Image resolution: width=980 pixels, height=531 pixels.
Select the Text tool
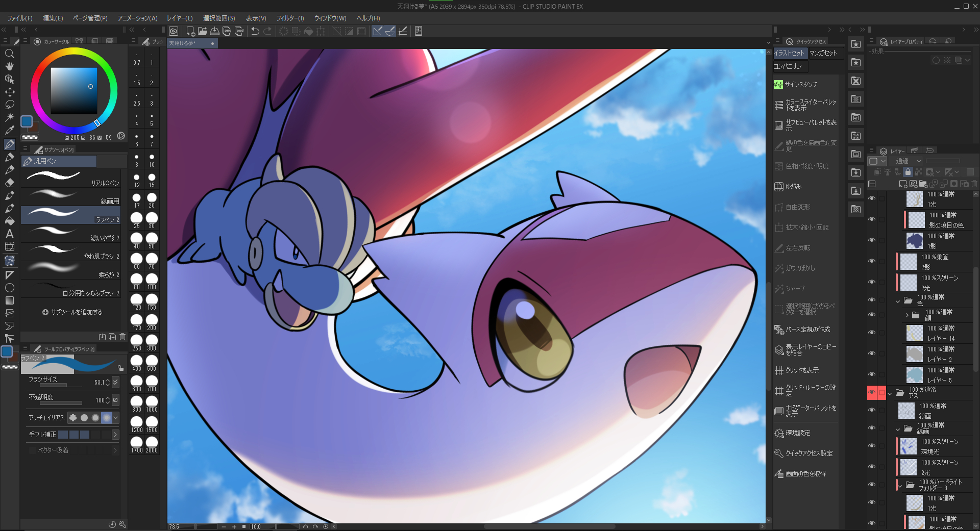click(9, 234)
